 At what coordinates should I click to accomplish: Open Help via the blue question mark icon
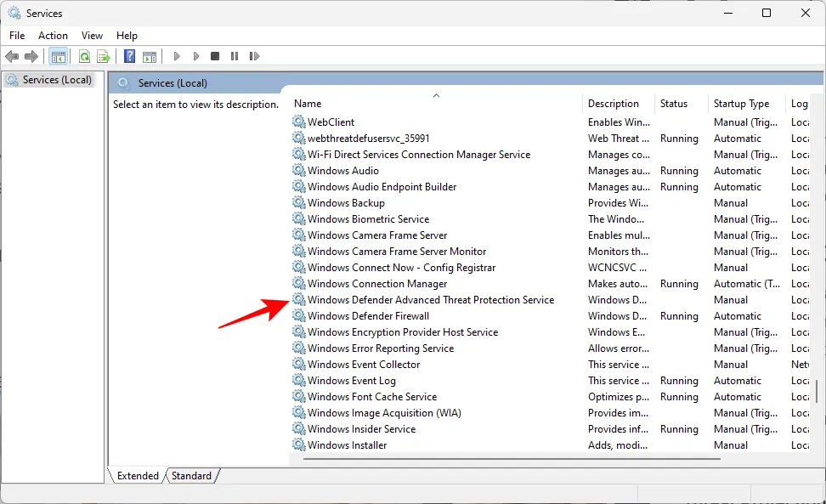[x=130, y=57]
